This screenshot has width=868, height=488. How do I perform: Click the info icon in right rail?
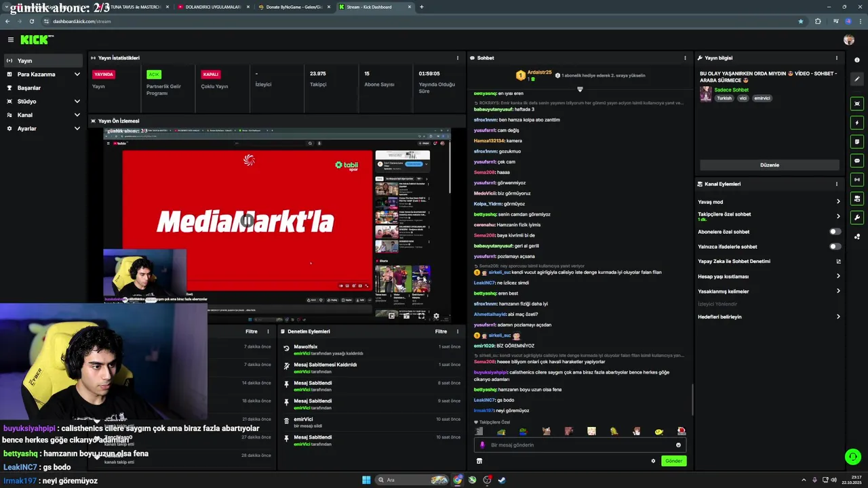857,60
